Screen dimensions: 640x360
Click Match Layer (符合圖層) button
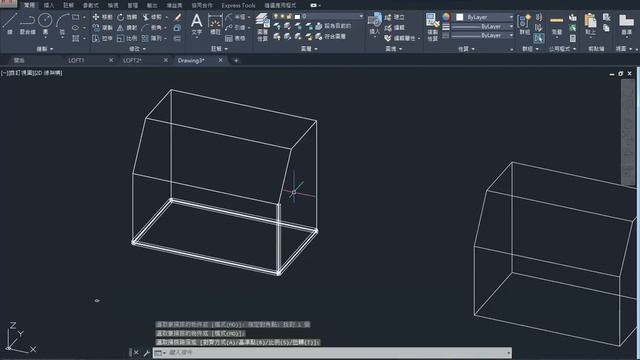coord(331,36)
